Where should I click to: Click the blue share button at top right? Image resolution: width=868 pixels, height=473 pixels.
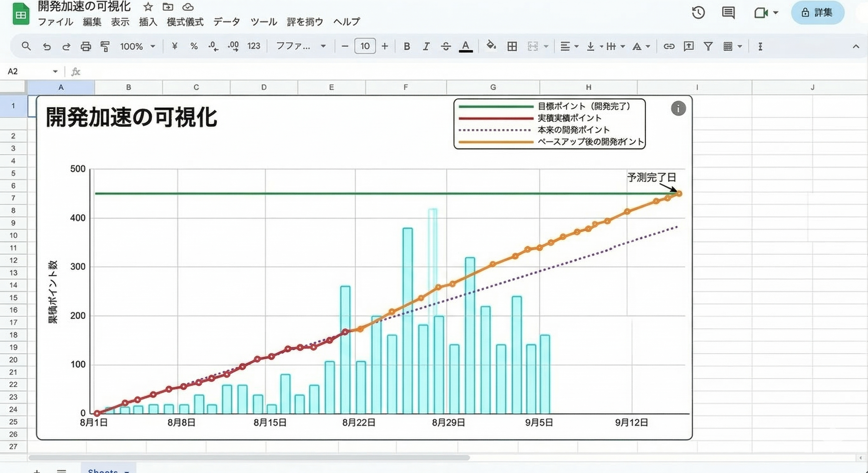[817, 13]
